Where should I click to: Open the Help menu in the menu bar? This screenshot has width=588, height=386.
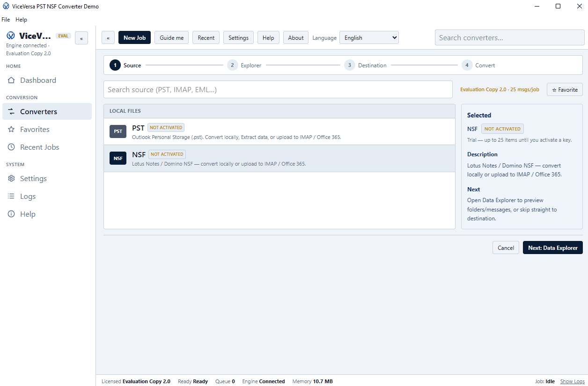click(21, 20)
